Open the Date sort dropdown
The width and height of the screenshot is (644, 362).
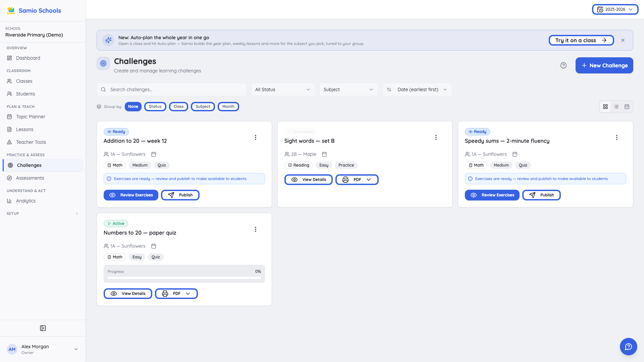(417, 89)
